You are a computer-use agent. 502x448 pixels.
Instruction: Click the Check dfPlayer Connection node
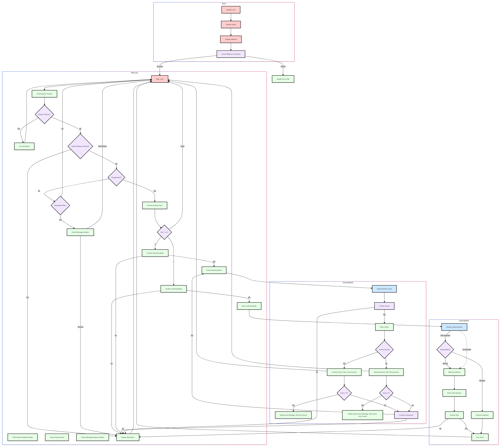[231, 54]
